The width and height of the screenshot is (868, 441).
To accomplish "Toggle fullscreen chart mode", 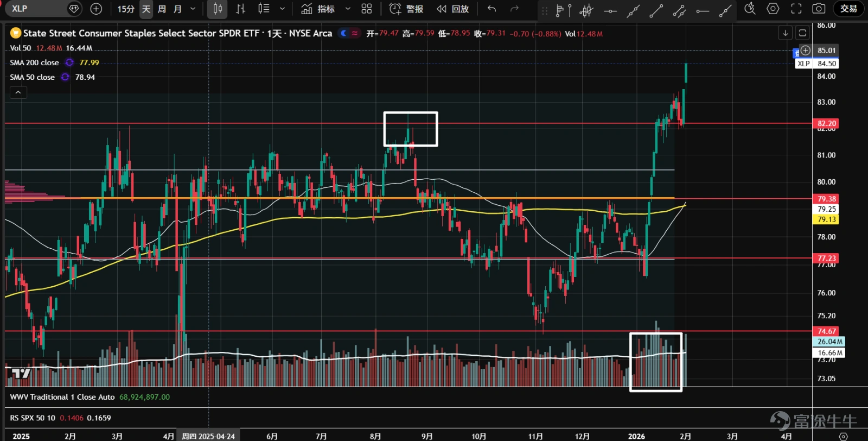I will coord(796,9).
